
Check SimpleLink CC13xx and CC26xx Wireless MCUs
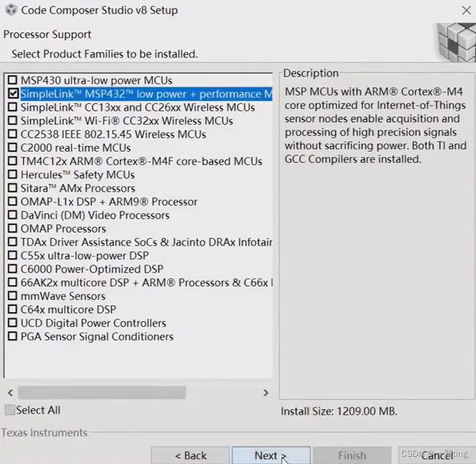click(12, 107)
